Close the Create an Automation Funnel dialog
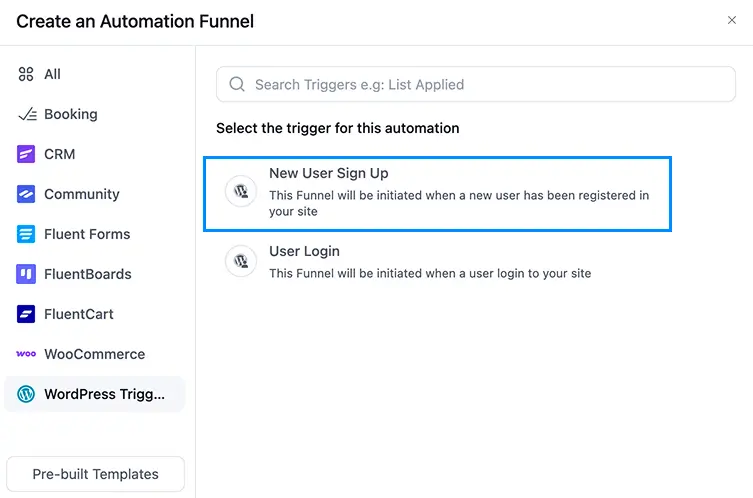Image resolution: width=753 pixels, height=498 pixels. coord(732,20)
